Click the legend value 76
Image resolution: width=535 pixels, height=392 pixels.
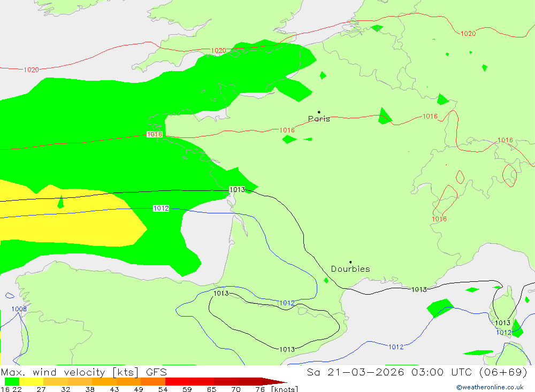(x=260, y=389)
